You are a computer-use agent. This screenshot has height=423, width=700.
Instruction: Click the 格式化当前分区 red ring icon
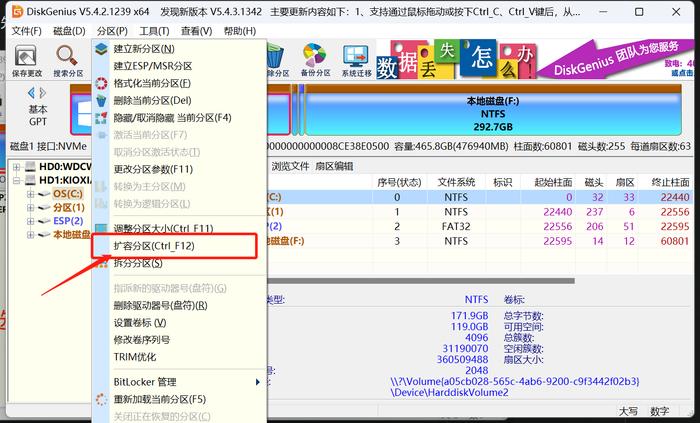[x=101, y=83]
